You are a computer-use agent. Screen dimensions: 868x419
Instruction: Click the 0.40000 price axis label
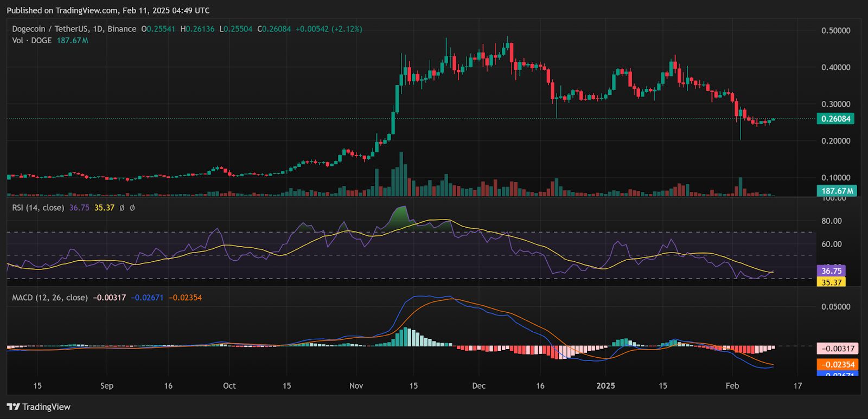coord(836,67)
